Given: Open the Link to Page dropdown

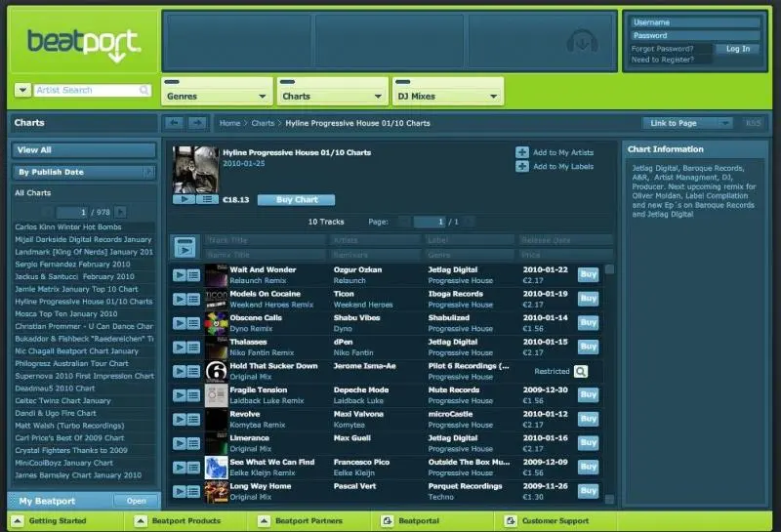Looking at the screenshot, I should (x=686, y=123).
